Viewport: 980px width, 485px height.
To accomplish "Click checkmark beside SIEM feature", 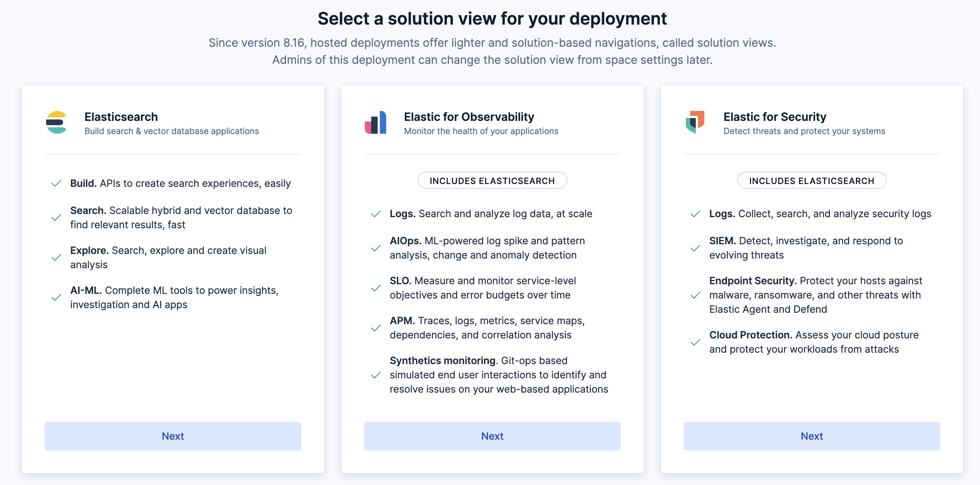I will [695, 249].
